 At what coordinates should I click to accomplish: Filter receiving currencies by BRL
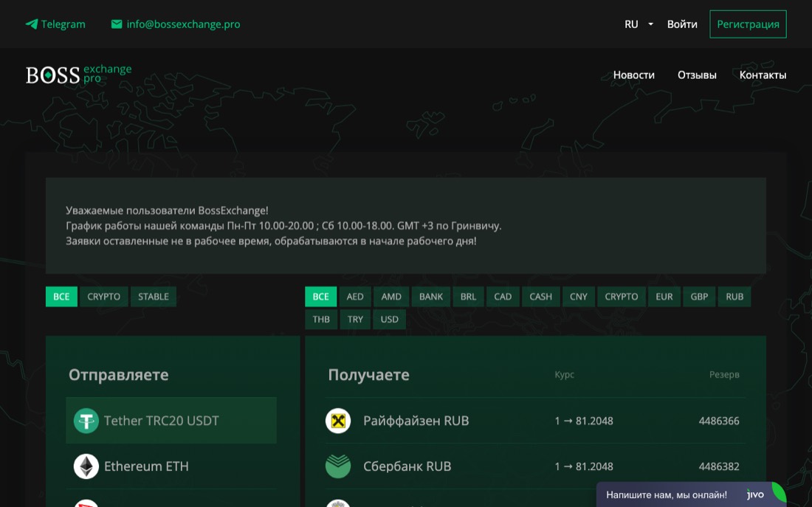pyautogui.click(x=468, y=297)
